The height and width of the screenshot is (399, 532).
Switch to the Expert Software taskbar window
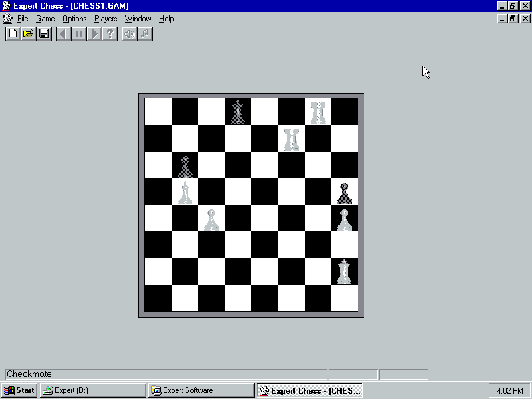click(201, 390)
